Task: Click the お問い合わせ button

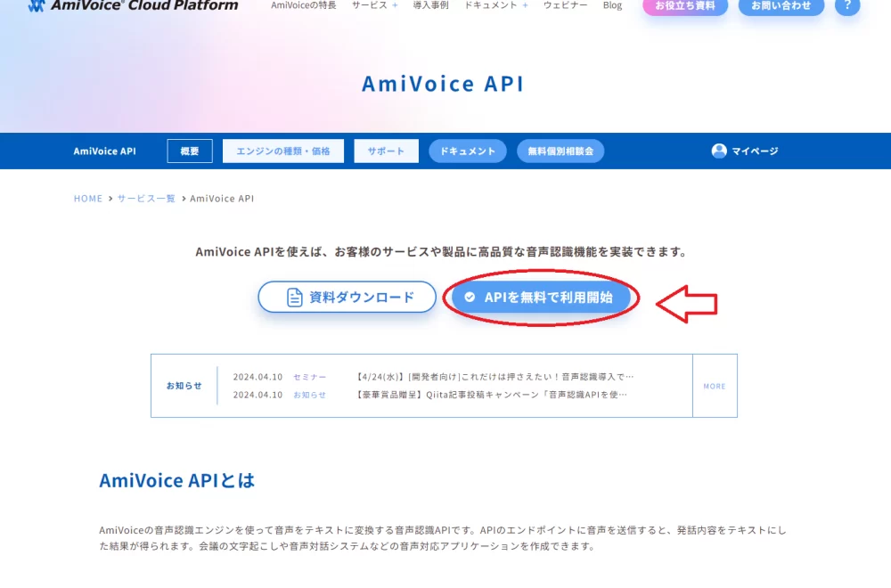Action: 781,6
